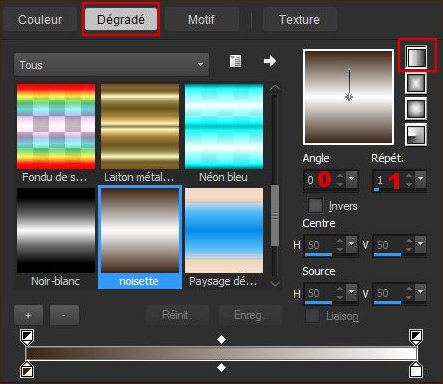The width and height of the screenshot is (443, 384).
Task: Click the minus remove gradient button
Action: click(x=64, y=315)
